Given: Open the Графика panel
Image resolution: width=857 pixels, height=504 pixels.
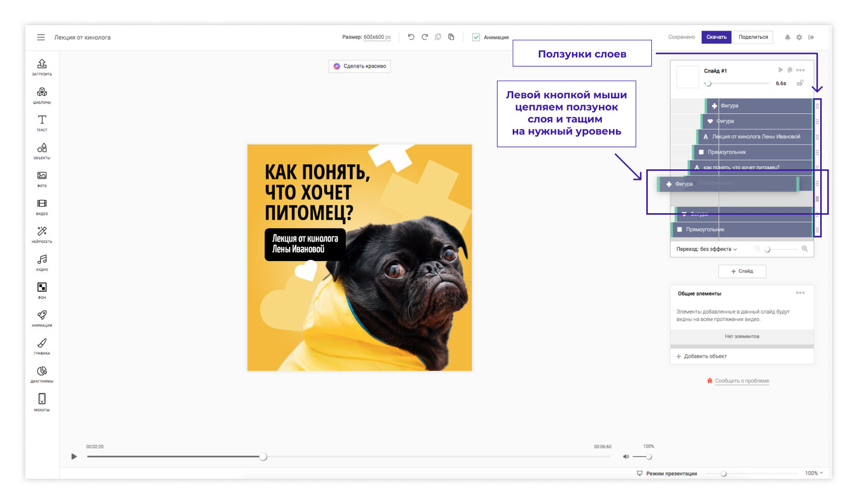Looking at the screenshot, I should point(42,346).
